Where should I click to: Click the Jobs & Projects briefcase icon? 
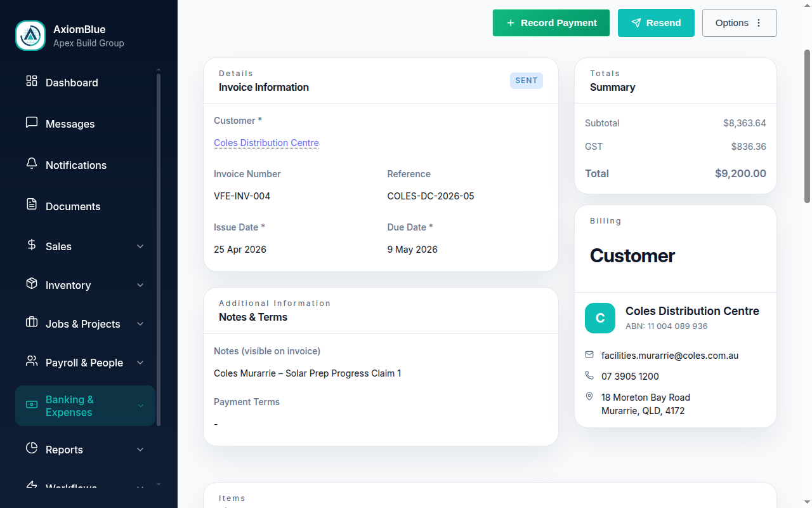coord(32,322)
